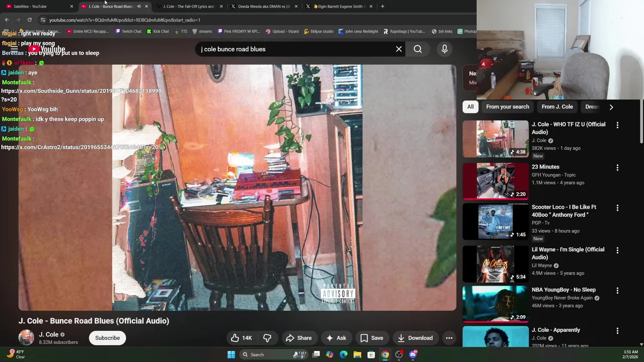Open the TTS bookmark
Viewport: 644px width, 362px height.
(181, 31)
